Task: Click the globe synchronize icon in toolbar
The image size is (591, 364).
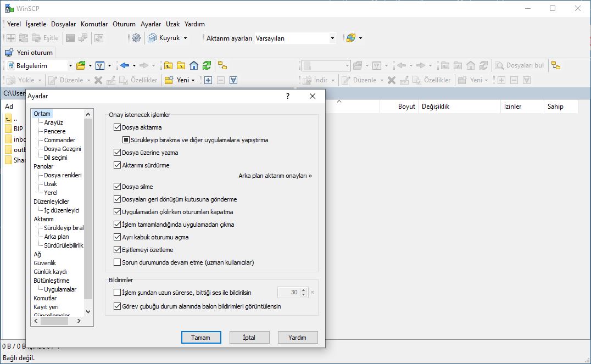Action: 351,38
